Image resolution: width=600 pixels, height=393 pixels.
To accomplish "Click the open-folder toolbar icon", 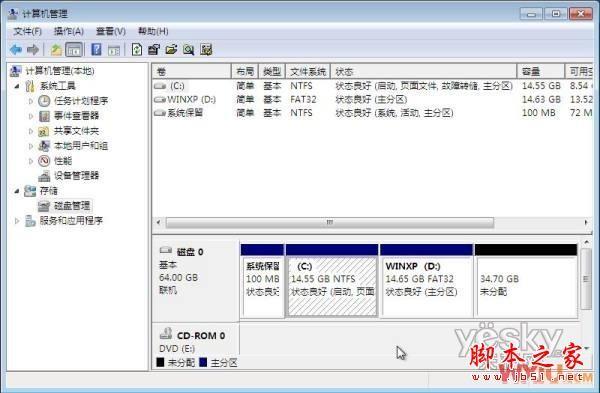I will coord(171,50).
